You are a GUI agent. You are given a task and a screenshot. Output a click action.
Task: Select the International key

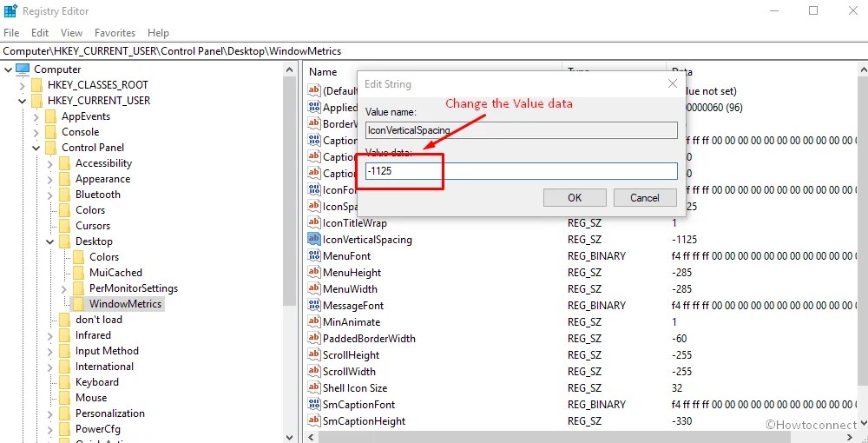pyautogui.click(x=105, y=367)
